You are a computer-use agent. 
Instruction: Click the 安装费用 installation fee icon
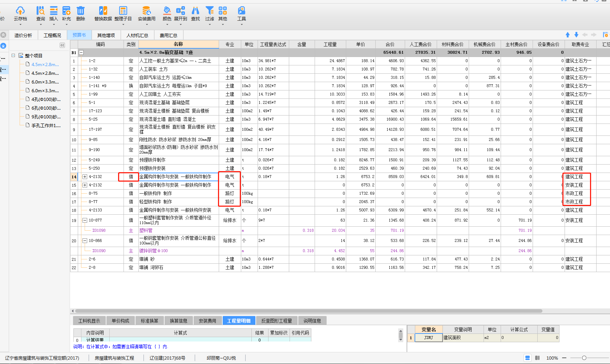click(x=146, y=11)
